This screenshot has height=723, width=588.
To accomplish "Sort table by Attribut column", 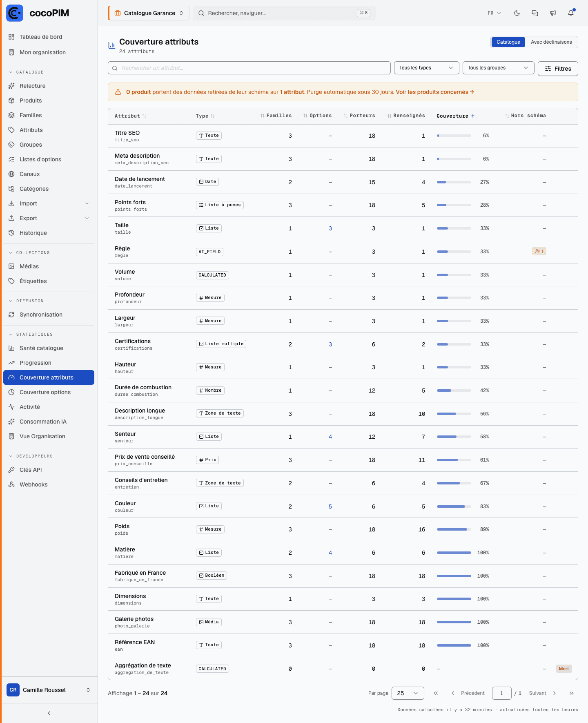I will pos(130,116).
